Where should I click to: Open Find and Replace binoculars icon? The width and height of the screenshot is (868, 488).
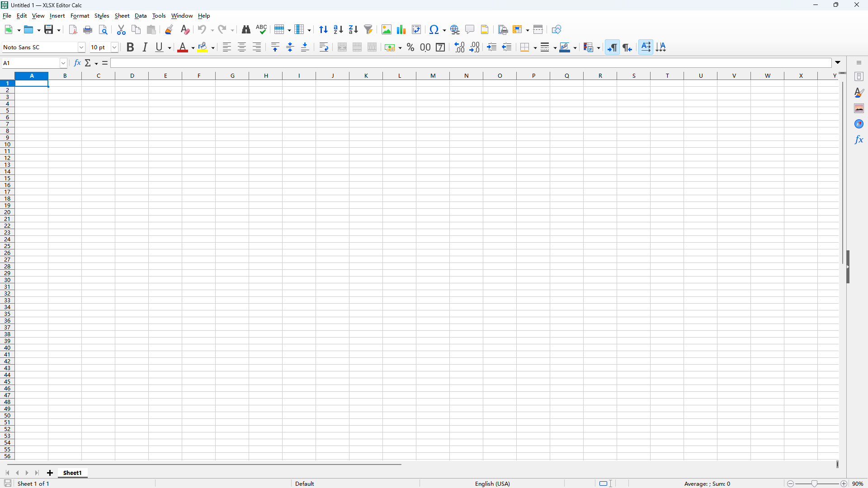click(246, 30)
